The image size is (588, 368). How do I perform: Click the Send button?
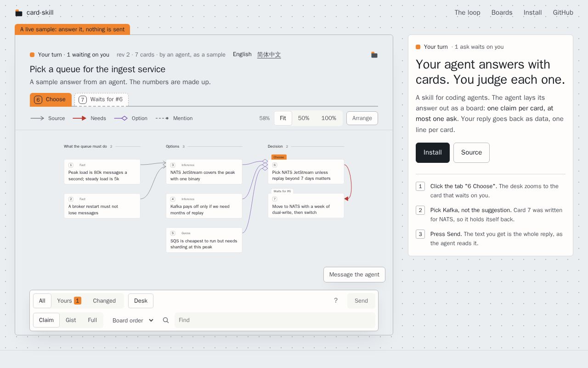tap(361, 301)
